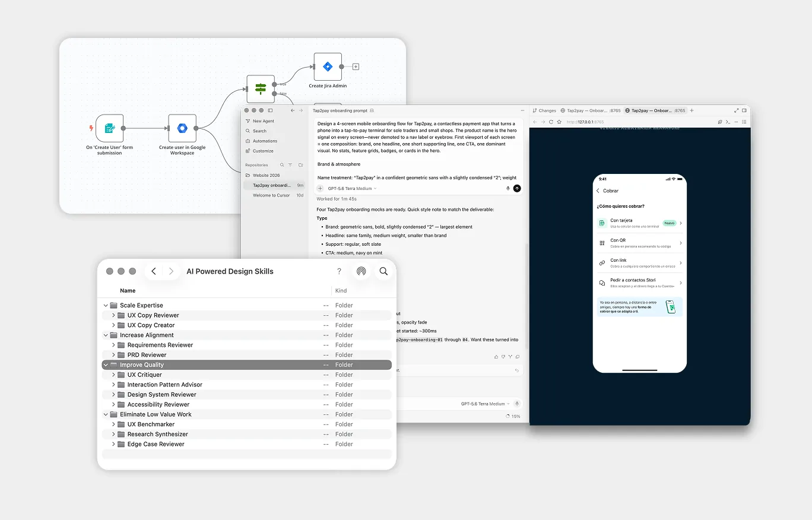
Task: Click the browser address bar URL
Action: (x=585, y=122)
